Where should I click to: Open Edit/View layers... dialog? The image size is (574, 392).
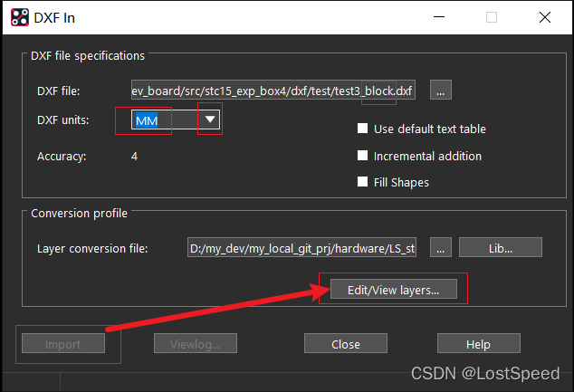click(393, 290)
